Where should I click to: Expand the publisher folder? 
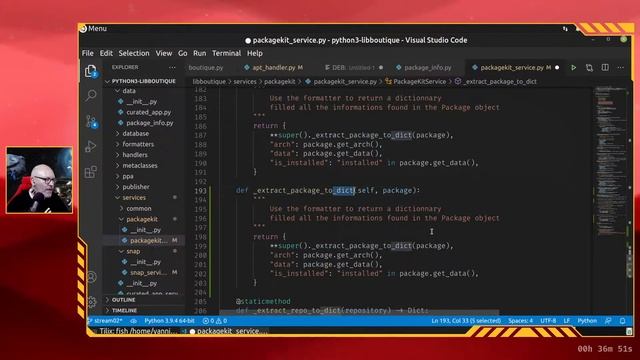pos(136,187)
